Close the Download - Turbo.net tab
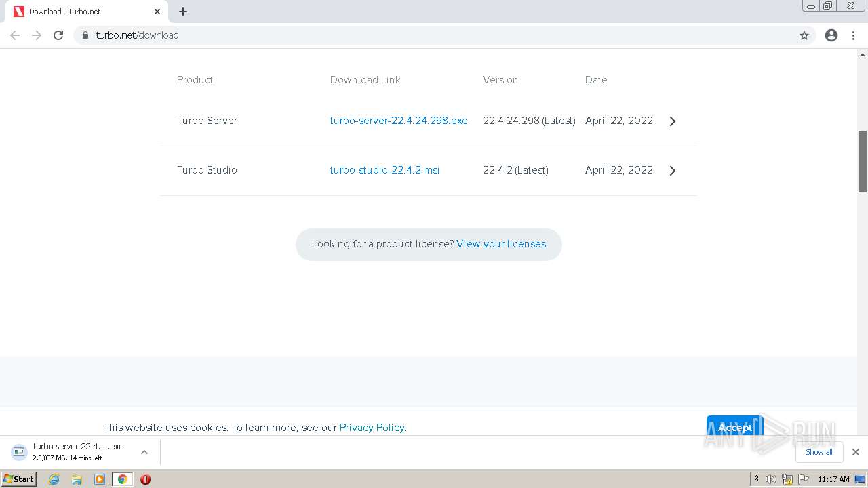The image size is (868, 488). pos(157,12)
